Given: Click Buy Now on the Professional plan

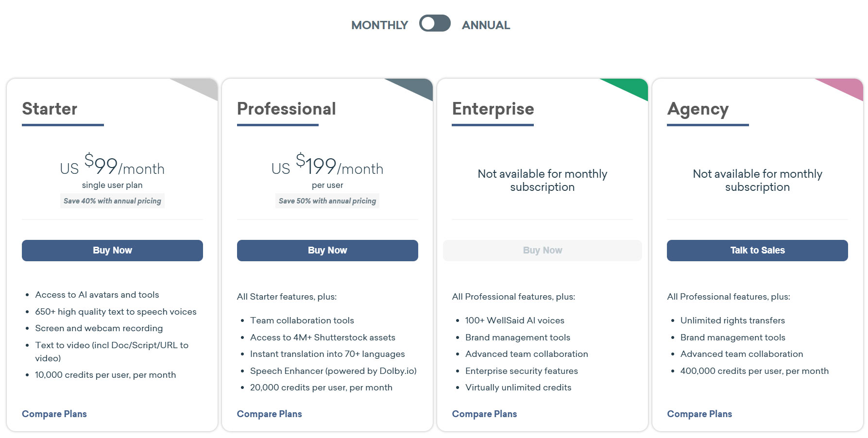Looking at the screenshot, I should point(327,250).
